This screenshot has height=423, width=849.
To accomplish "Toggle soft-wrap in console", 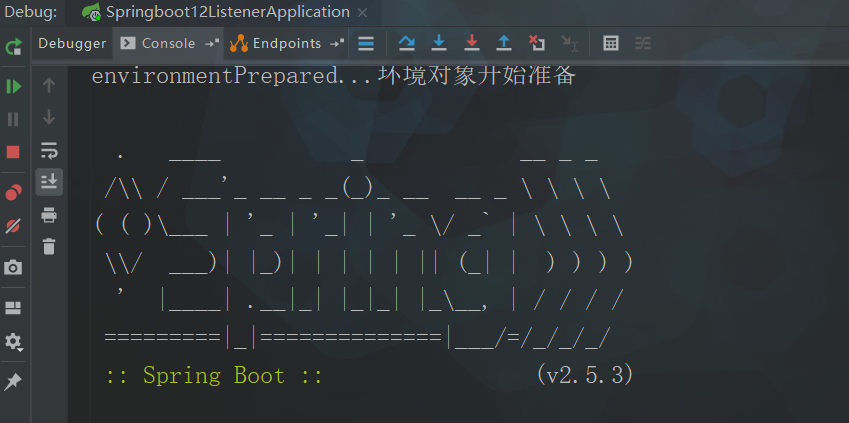I will tap(49, 150).
